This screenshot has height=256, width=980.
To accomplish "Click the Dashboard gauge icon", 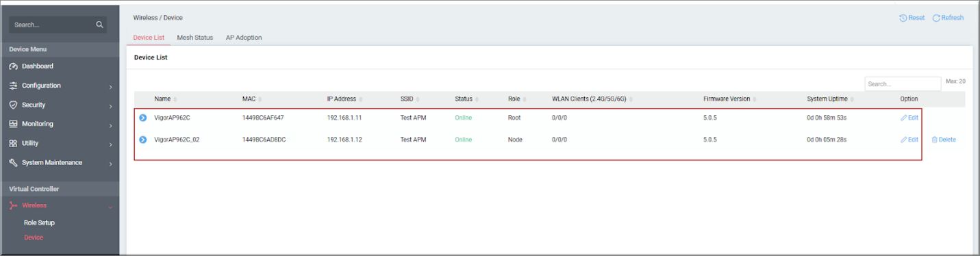I will click(x=13, y=66).
